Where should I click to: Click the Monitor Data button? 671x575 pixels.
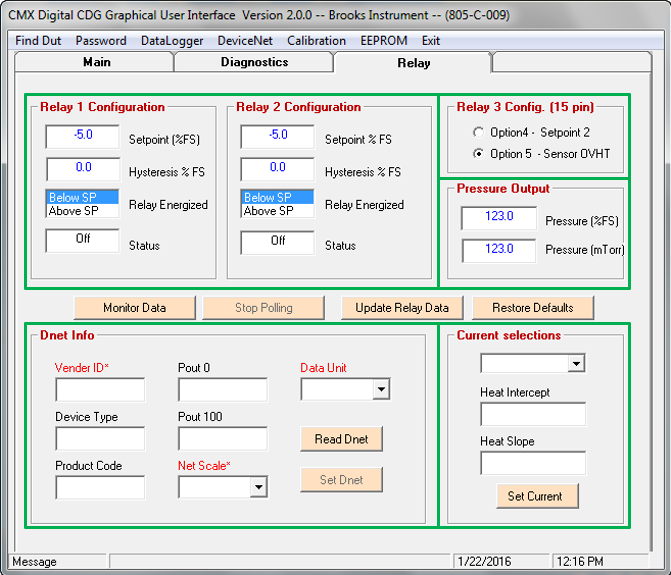click(134, 308)
